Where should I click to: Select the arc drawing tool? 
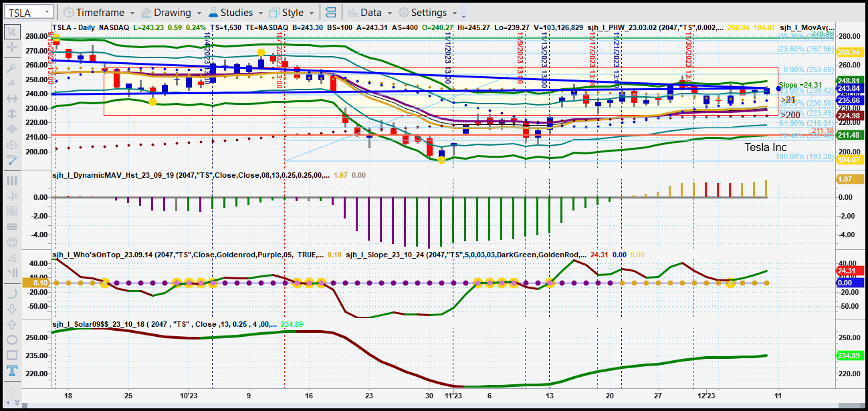click(x=11, y=293)
